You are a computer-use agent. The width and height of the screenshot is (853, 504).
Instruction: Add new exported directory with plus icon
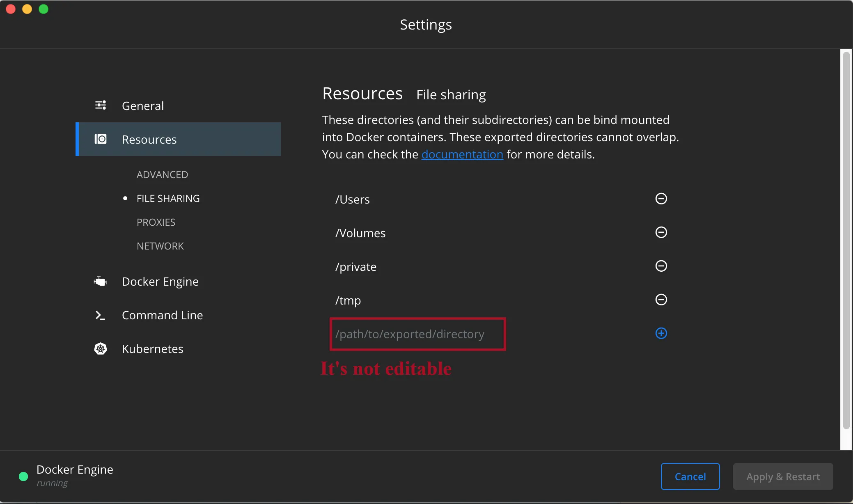pyautogui.click(x=661, y=333)
